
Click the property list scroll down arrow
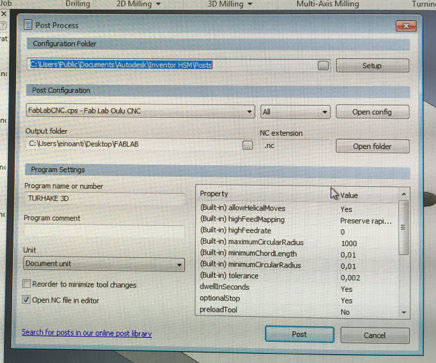pyautogui.click(x=404, y=312)
